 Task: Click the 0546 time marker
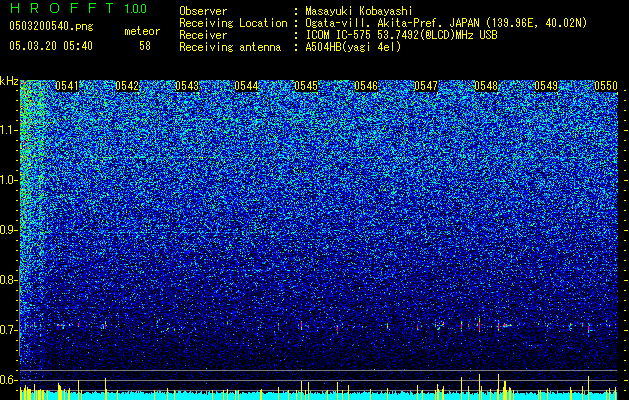pos(366,86)
